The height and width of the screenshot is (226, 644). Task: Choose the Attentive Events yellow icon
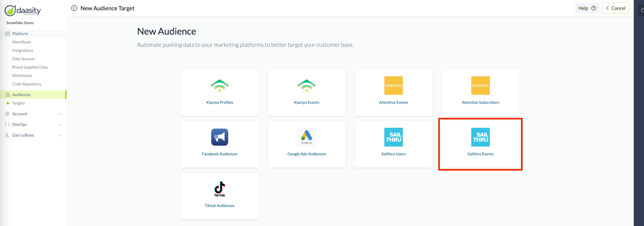click(393, 86)
